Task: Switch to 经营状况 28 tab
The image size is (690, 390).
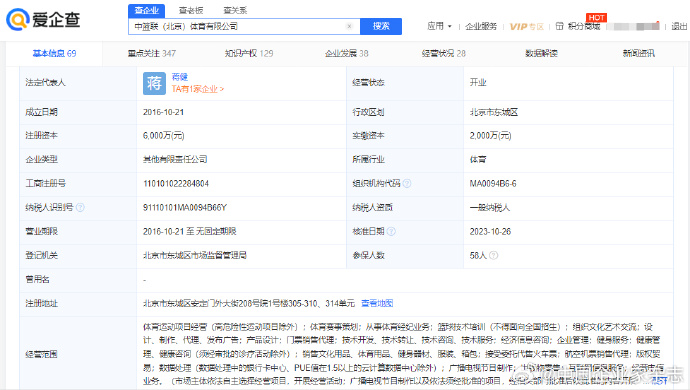Action: click(444, 53)
